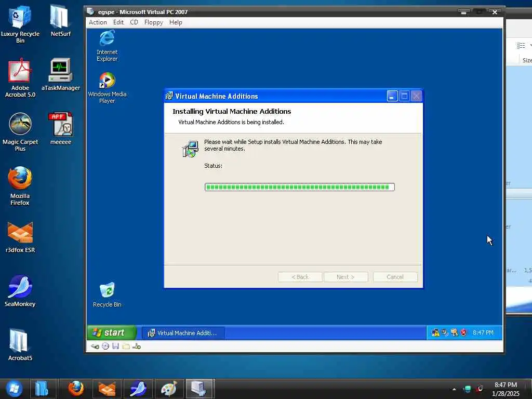Click Cancel in the Virtual Machine Additions installer
Viewport: 532px width, 399px height.
395,277
